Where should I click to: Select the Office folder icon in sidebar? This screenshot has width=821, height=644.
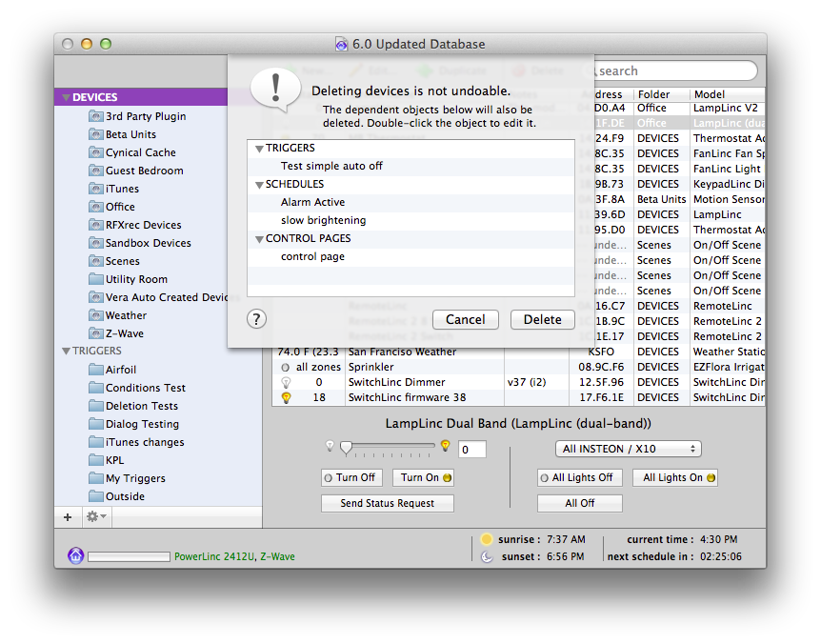(96, 207)
